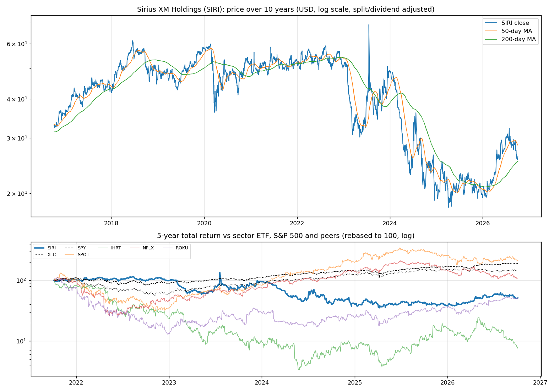
Task: Click the 2026 tick label on price chart
Action: pyautogui.click(x=483, y=223)
